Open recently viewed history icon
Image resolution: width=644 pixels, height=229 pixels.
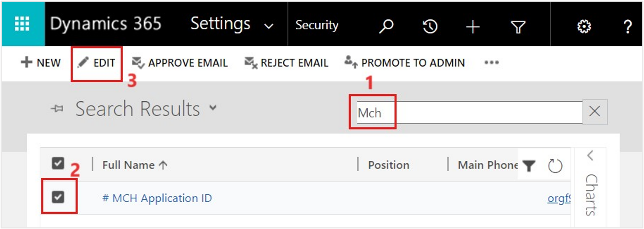(430, 26)
